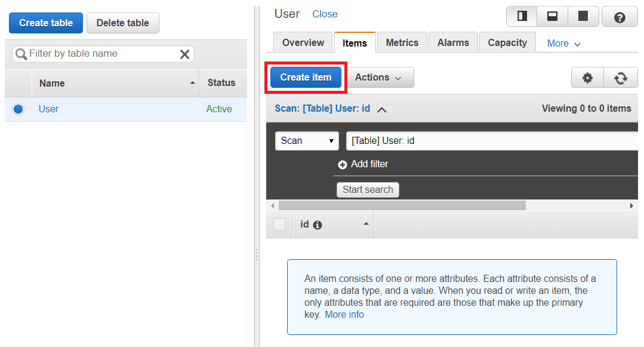
Task: Click the Active status text
Action: (x=219, y=109)
